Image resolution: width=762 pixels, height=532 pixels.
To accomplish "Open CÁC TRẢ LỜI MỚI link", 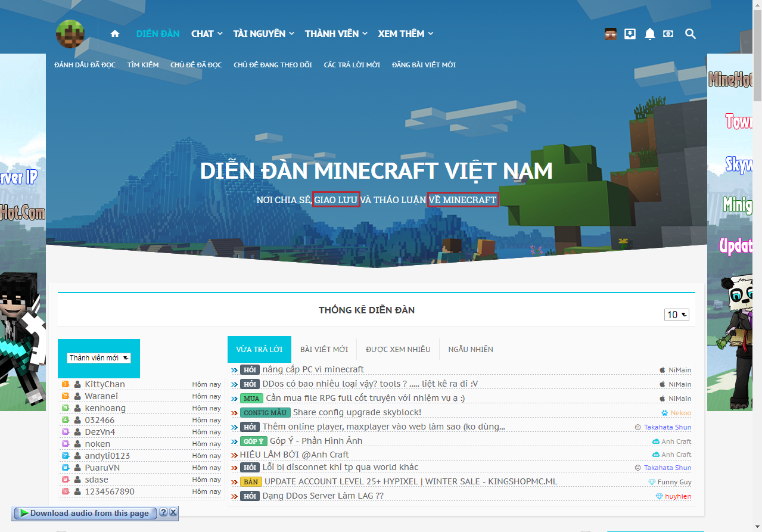I will [352, 65].
